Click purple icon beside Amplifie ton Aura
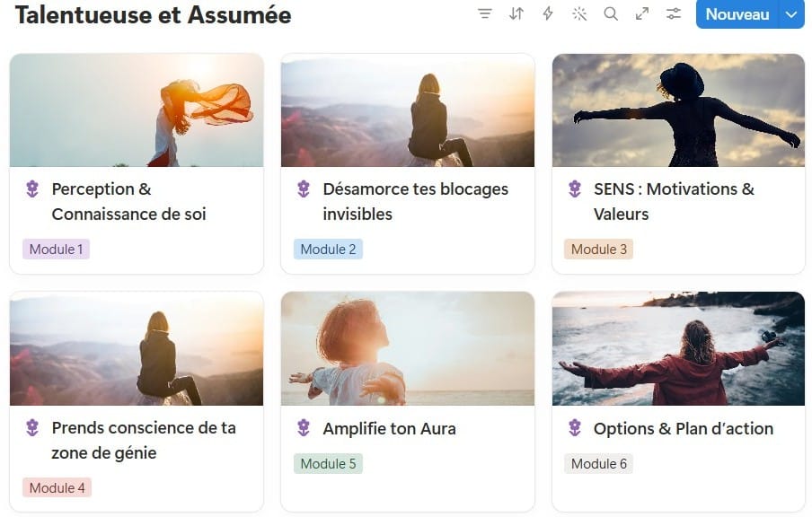Image resolution: width=812 pixels, height=517 pixels. [304, 428]
